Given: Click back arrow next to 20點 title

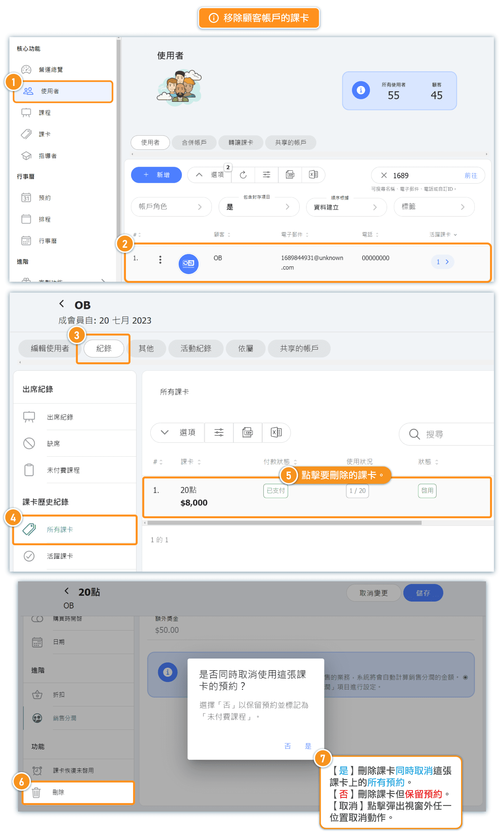Looking at the screenshot, I should [67, 591].
